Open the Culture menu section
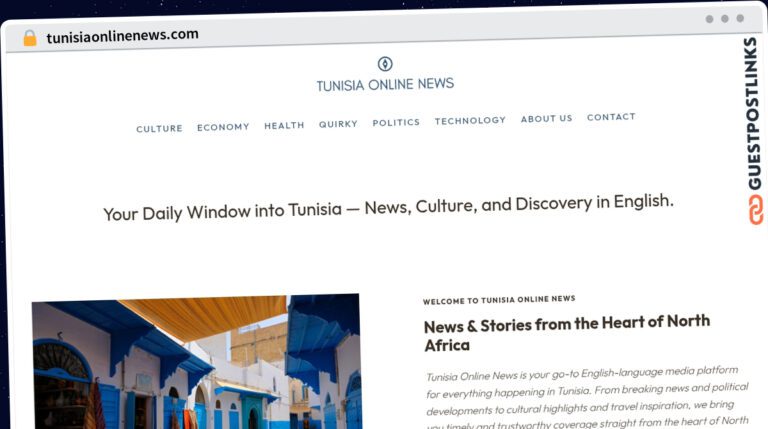This screenshot has width=768, height=429. coord(159,128)
